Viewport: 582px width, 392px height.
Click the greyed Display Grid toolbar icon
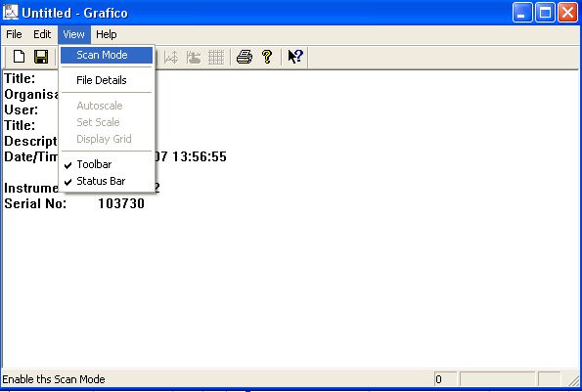tap(216, 58)
